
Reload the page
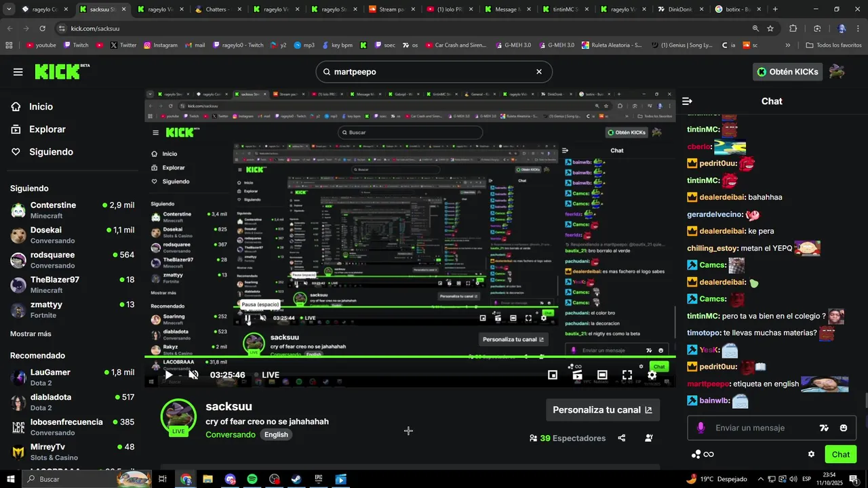pyautogui.click(x=42, y=28)
